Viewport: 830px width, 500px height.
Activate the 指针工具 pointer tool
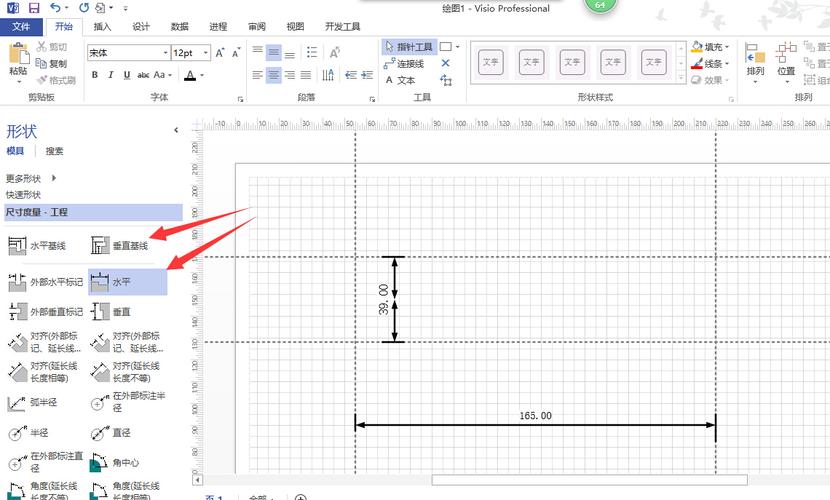(x=409, y=47)
